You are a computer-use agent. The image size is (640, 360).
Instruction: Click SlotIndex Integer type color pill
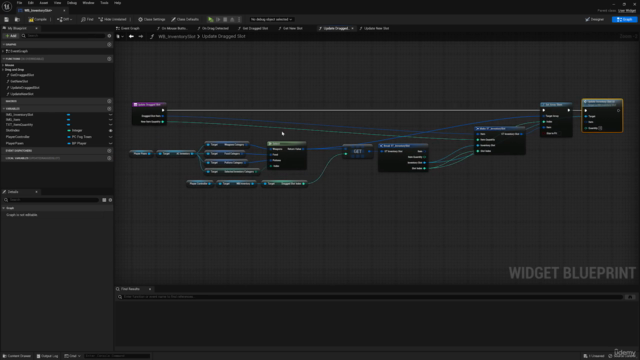[x=69, y=131]
